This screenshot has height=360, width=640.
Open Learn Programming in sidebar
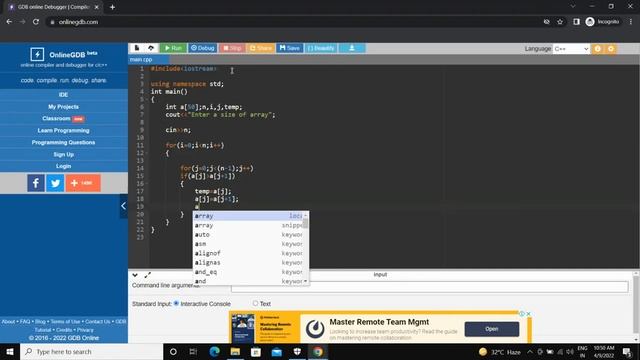tap(64, 131)
